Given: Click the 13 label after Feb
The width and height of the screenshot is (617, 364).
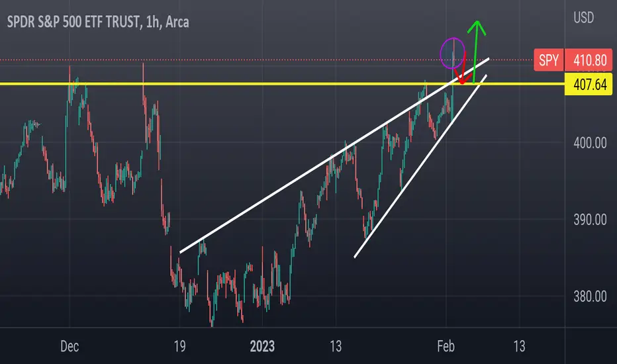Looking at the screenshot, I should 519,346.
